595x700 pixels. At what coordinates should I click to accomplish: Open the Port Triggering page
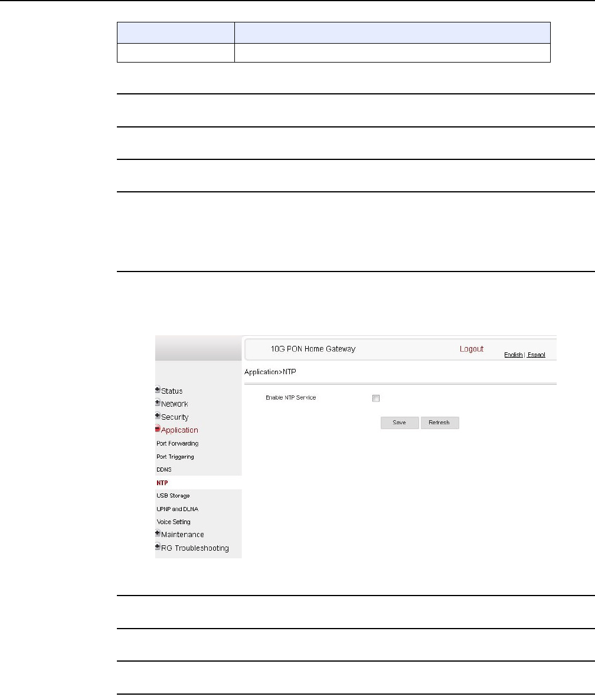pos(175,457)
